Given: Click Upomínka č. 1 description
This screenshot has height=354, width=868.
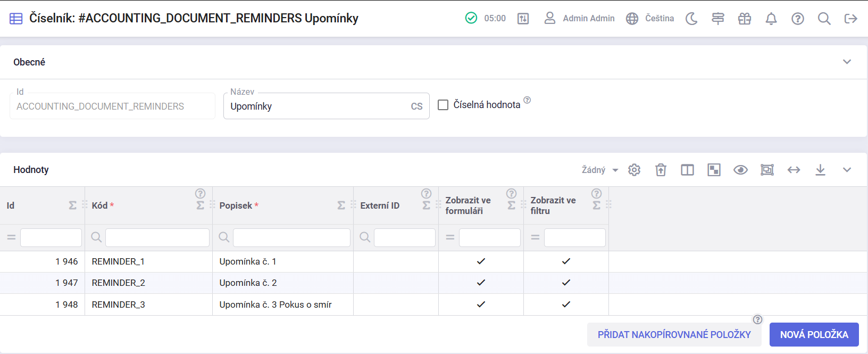Looking at the screenshot, I should (248, 261).
